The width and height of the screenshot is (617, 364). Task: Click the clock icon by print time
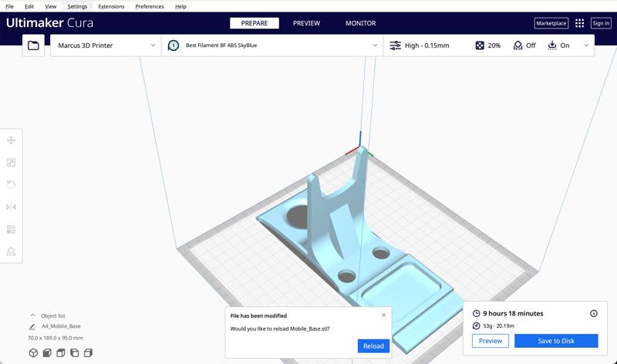coord(476,313)
